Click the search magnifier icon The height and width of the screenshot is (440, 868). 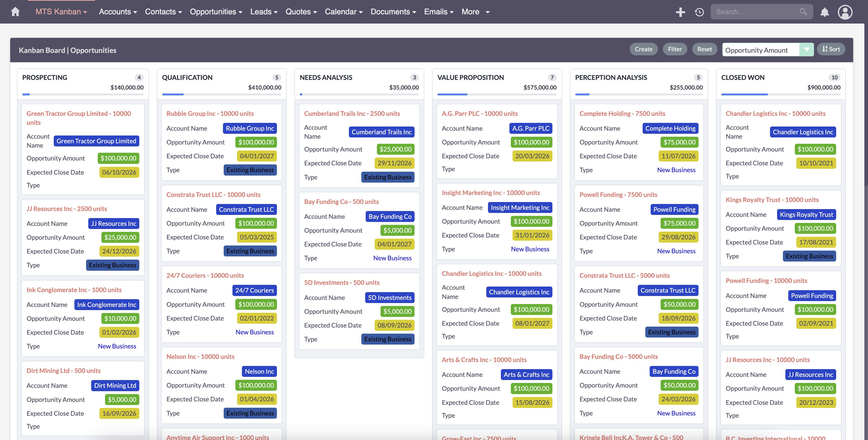[x=803, y=12]
